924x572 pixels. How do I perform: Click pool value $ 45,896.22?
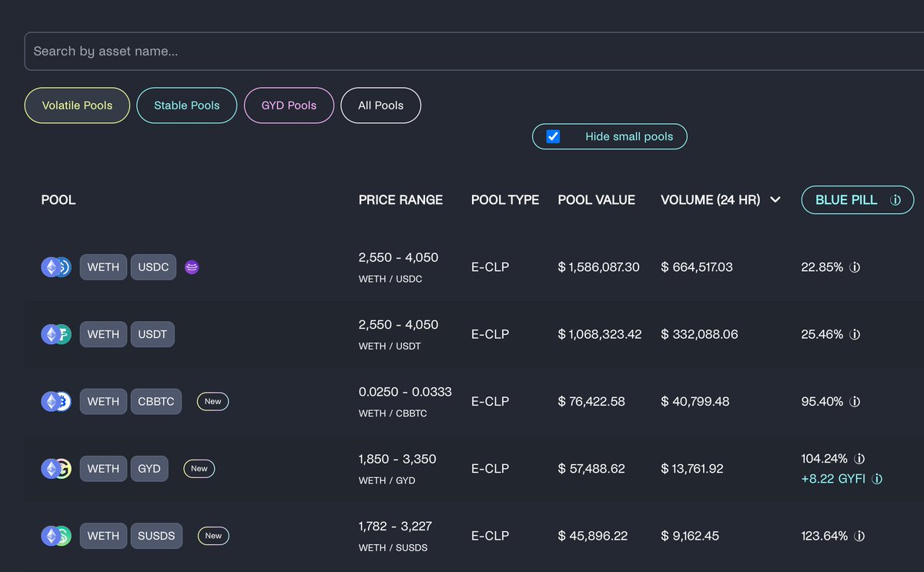[591, 536]
